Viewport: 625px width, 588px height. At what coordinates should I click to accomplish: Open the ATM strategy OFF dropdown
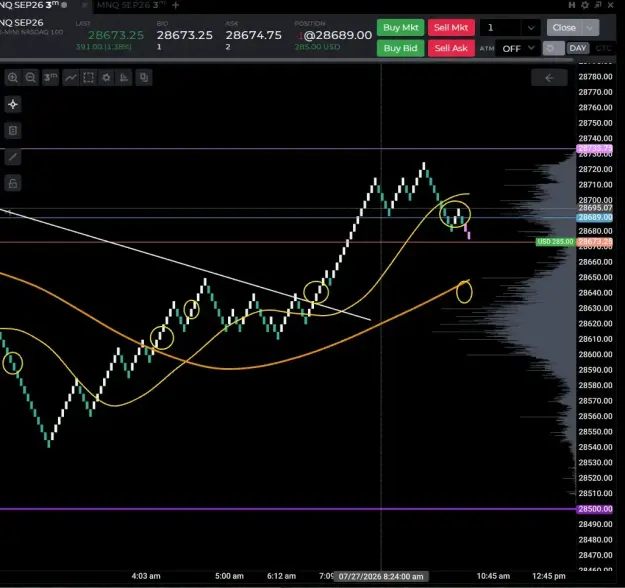point(517,49)
